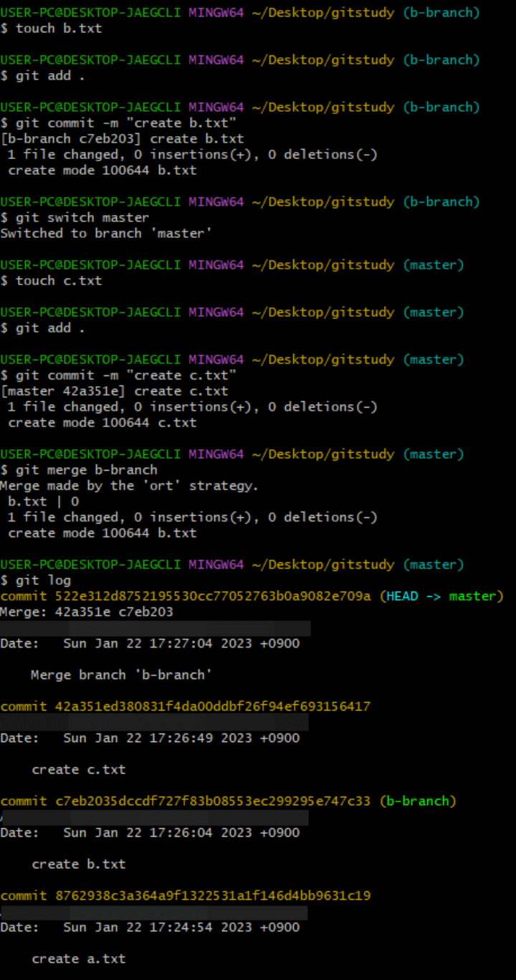The image size is (516, 980).
Task: Click the commit hash starting with 42a351ed
Action: 213,706
